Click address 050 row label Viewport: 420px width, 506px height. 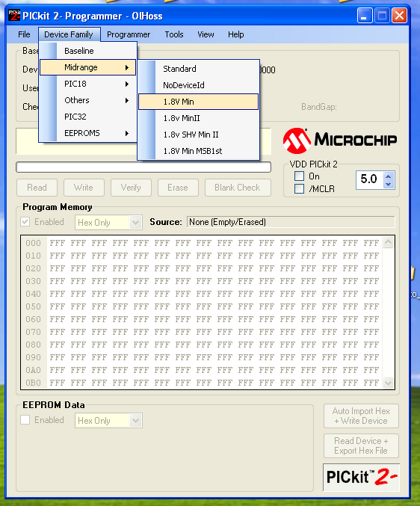click(x=33, y=306)
